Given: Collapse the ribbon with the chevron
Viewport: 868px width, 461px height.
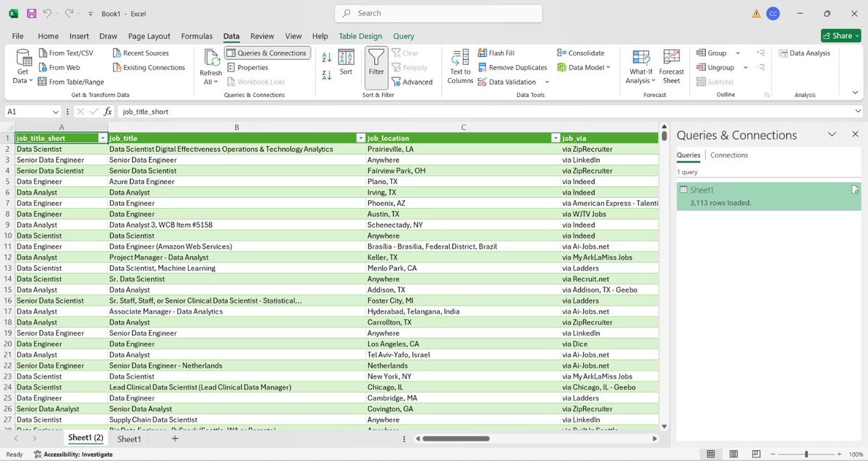Looking at the screenshot, I should pyautogui.click(x=855, y=93).
